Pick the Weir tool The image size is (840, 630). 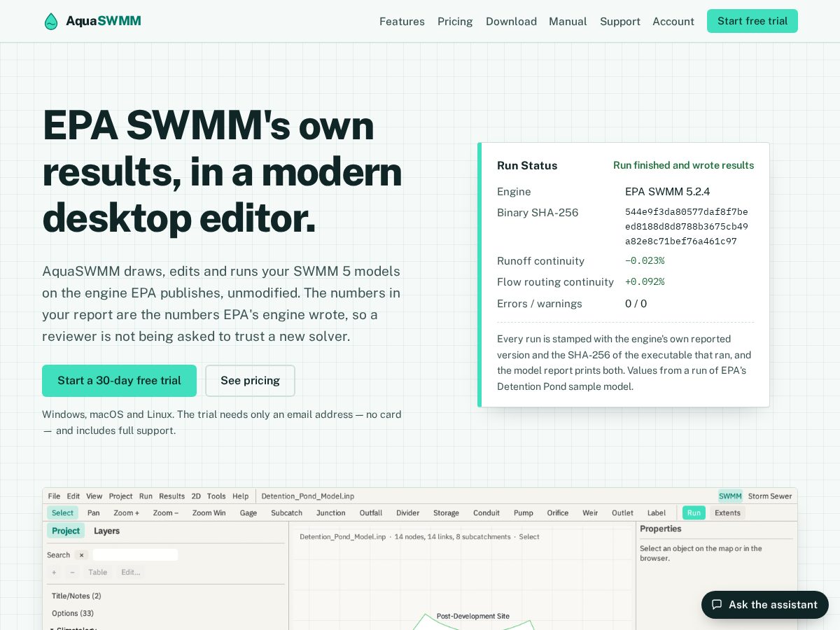[591, 513]
